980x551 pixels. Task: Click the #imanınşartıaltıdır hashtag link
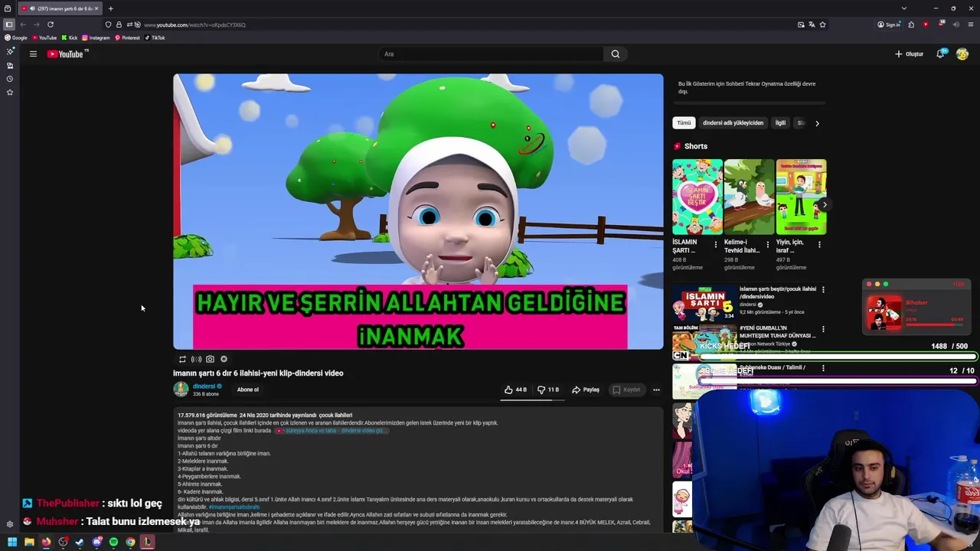click(x=234, y=507)
